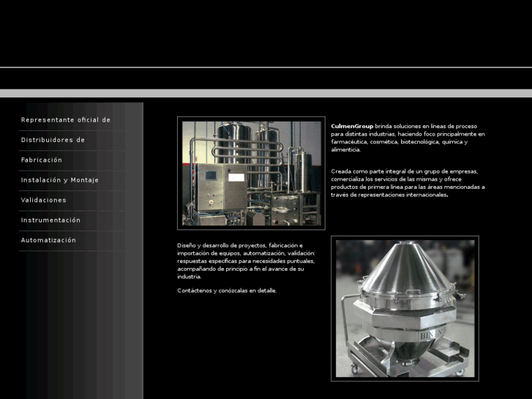Screen dimensions: 532x399
Task: Open 'Instalación y Montaje' menu entry
Action: [60, 180]
